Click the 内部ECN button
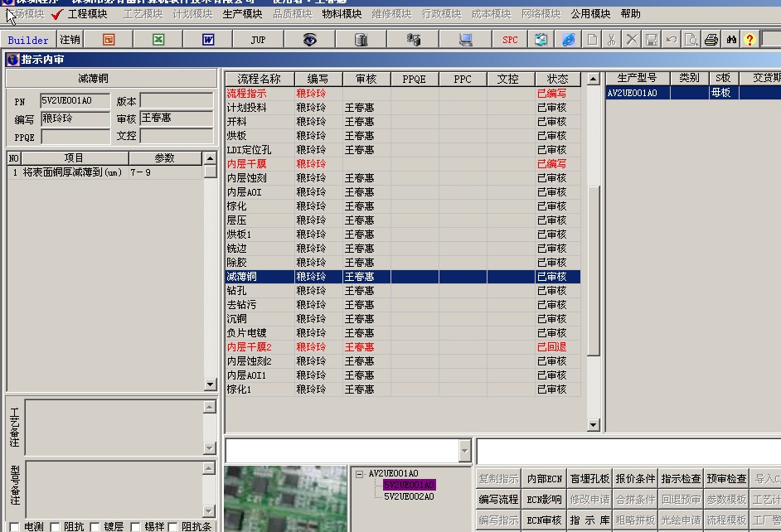This screenshot has height=532, width=781. 545,479
